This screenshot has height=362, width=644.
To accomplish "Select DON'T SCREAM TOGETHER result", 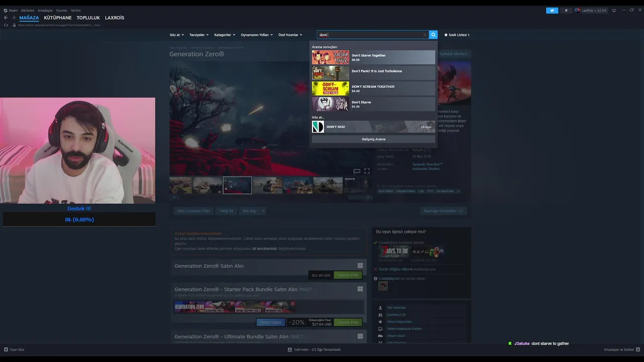I will click(373, 88).
